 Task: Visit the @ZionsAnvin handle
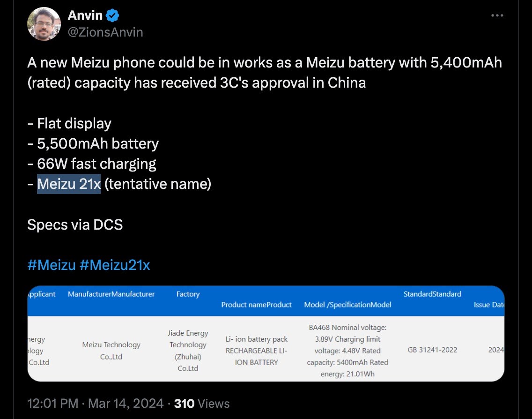[105, 32]
